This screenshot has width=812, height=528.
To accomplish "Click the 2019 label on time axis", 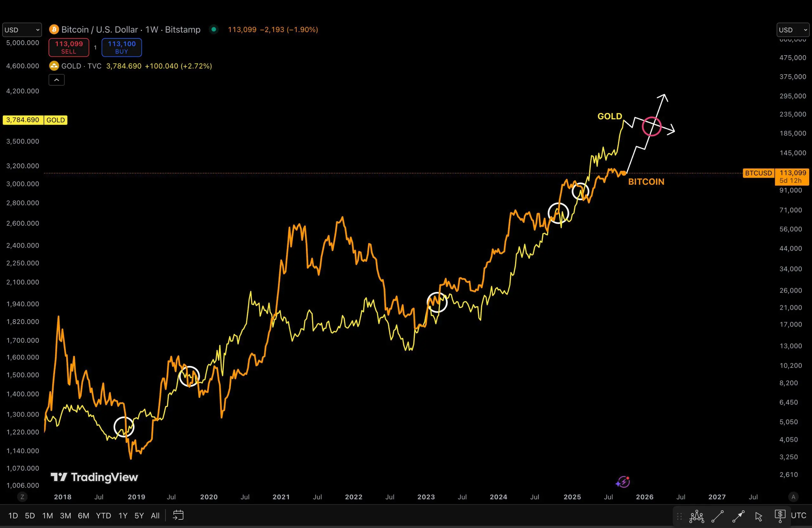I will [x=136, y=497].
